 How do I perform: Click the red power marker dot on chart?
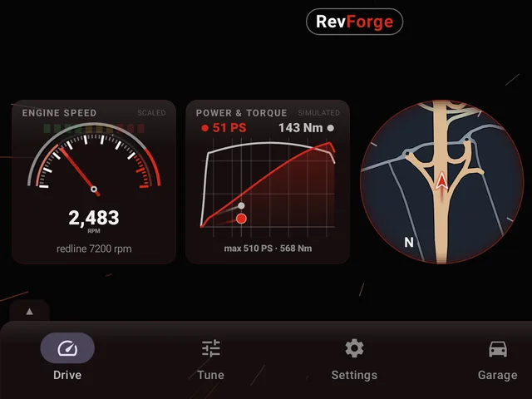[x=241, y=219]
